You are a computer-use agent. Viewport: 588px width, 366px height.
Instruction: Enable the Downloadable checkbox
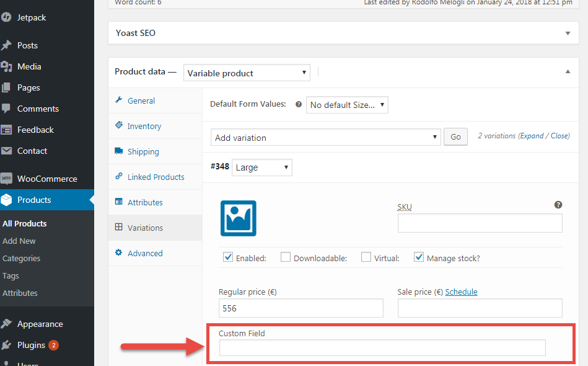click(x=285, y=257)
